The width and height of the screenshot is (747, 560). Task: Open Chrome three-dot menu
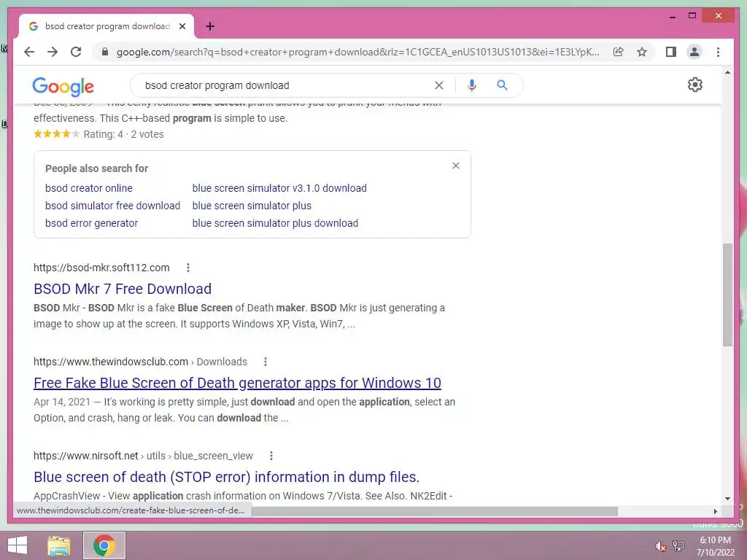tap(718, 52)
